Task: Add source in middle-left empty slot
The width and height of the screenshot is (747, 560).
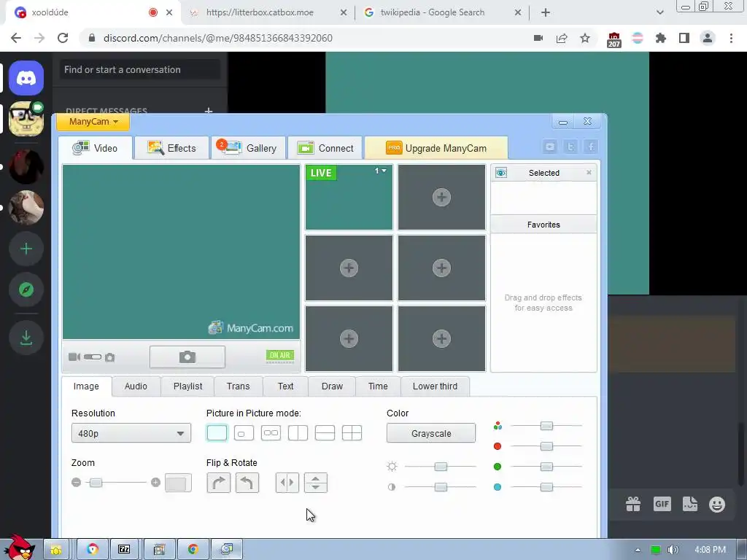Action: click(x=349, y=268)
